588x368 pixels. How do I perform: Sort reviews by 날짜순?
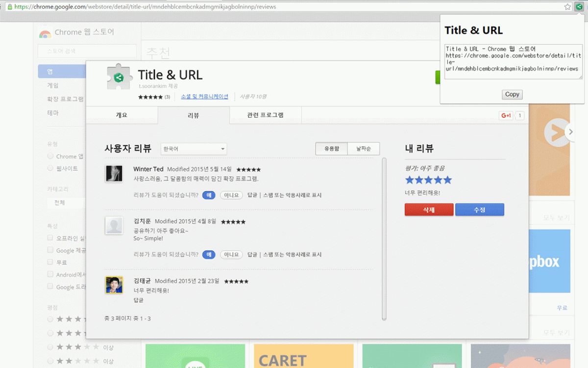click(363, 149)
